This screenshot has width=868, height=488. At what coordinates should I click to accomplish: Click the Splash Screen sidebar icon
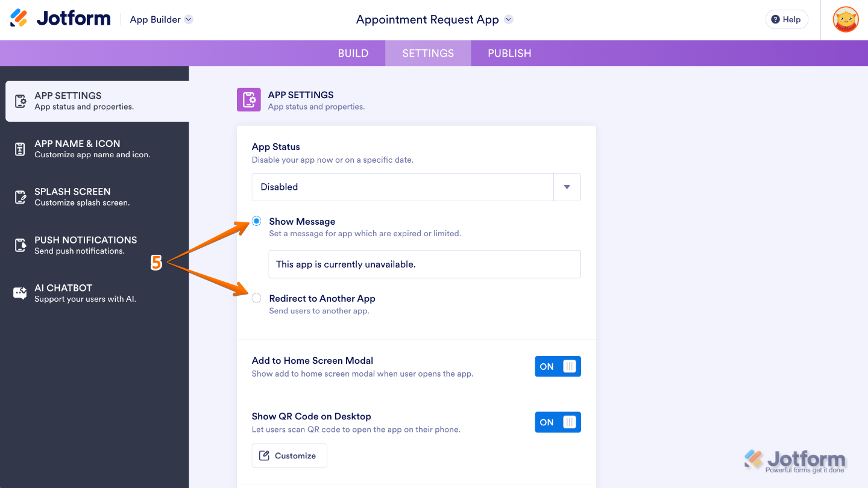point(20,197)
